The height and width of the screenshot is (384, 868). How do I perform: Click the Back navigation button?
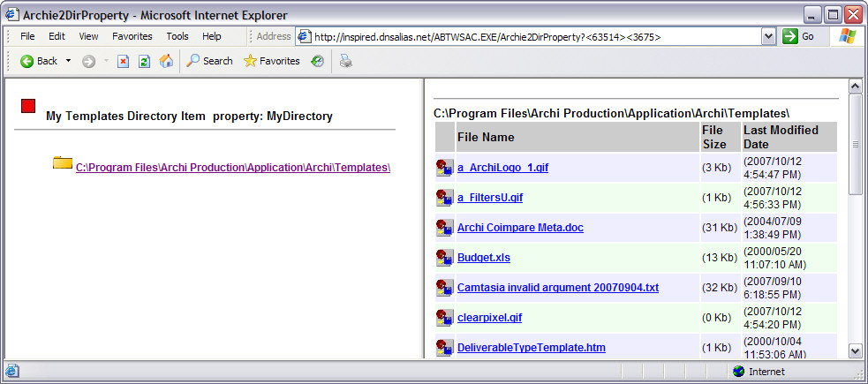(x=38, y=61)
